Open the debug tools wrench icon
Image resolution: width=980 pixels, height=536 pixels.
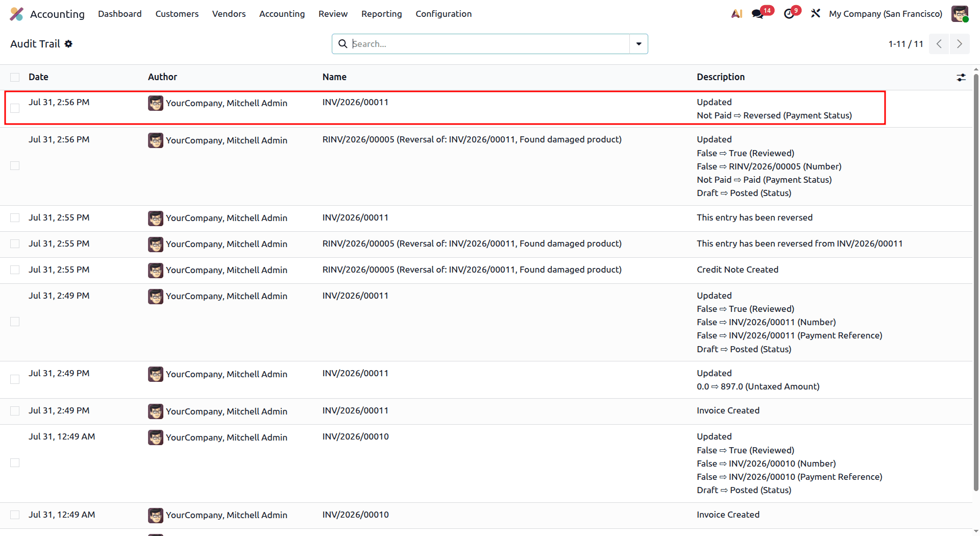point(816,14)
